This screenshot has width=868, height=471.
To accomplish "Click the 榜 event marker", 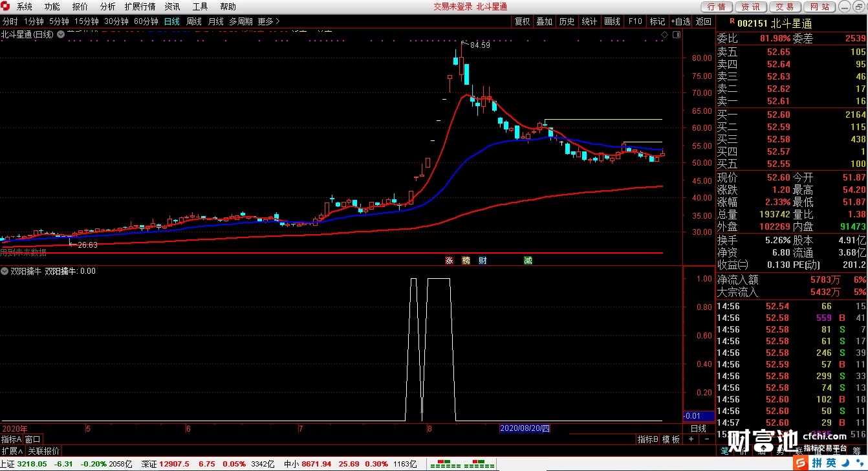I will (x=466, y=260).
